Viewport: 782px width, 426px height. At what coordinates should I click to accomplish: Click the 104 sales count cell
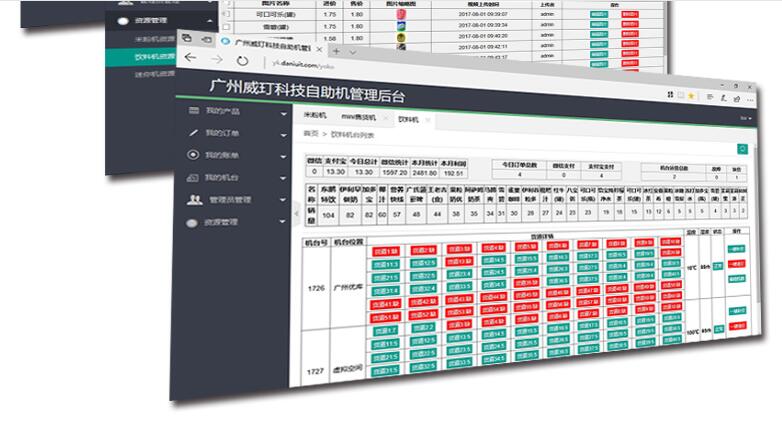(x=328, y=215)
